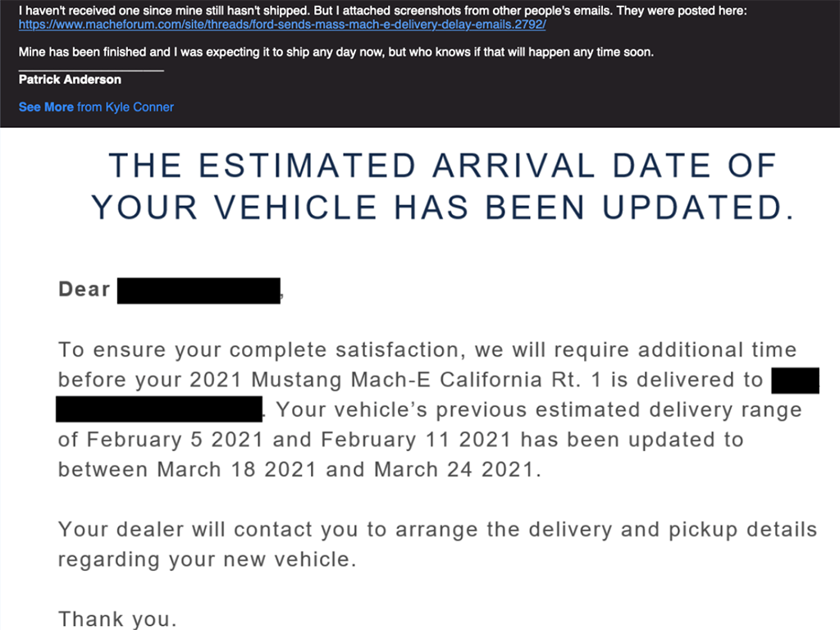840x630 pixels.
Task: Select the Patrick Anderson signature name
Action: point(70,80)
